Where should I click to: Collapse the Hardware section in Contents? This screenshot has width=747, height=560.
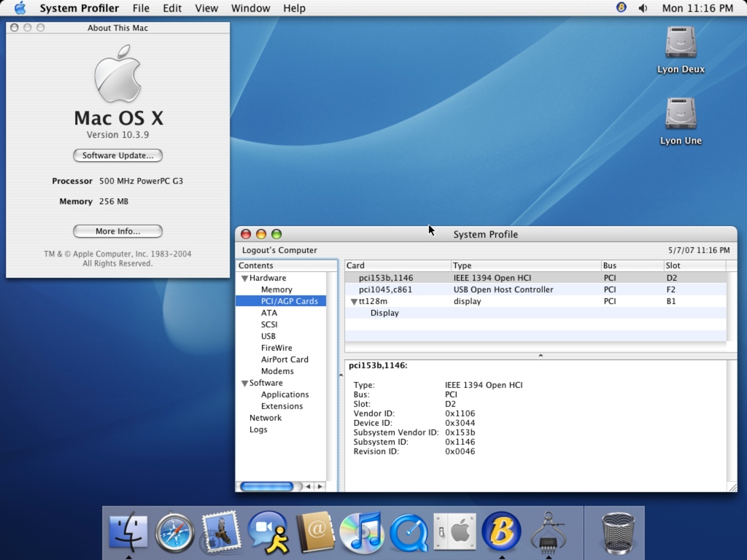coord(244,279)
